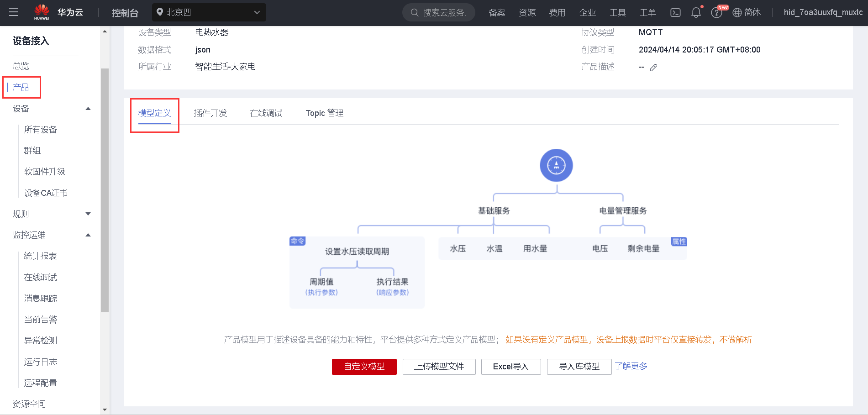Screen dimensions: 868x415
Task: Open the notifications bell
Action: coord(696,13)
